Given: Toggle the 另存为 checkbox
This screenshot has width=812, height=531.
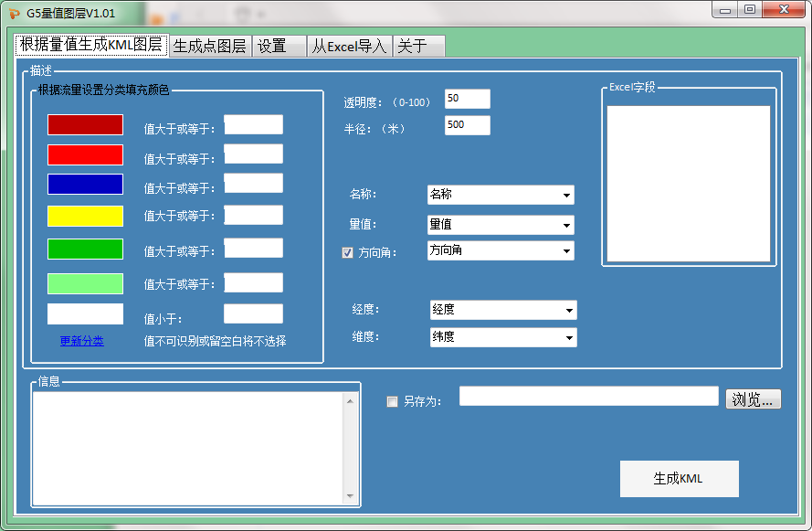Looking at the screenshot, I should coord(393,401).
